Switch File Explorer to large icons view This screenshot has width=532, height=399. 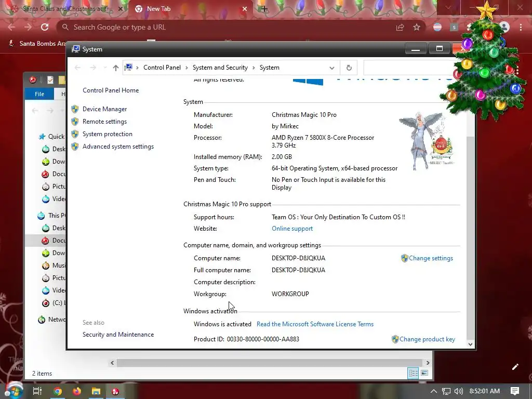tap(424, 373)
